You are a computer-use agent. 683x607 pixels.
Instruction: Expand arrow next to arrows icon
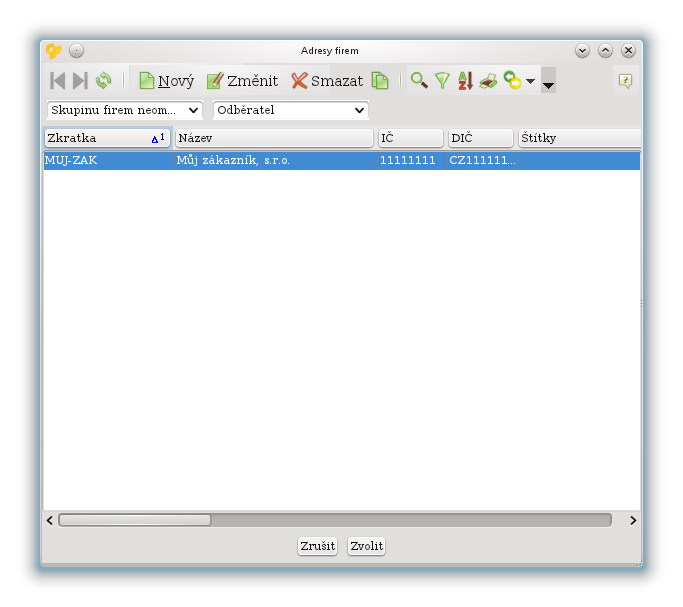(531, 81)
